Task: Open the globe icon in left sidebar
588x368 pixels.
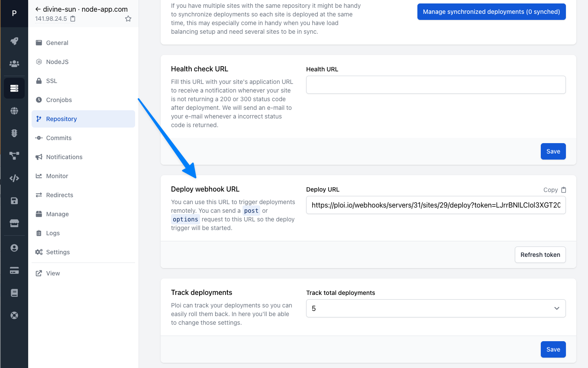Action: coord(14,111)
